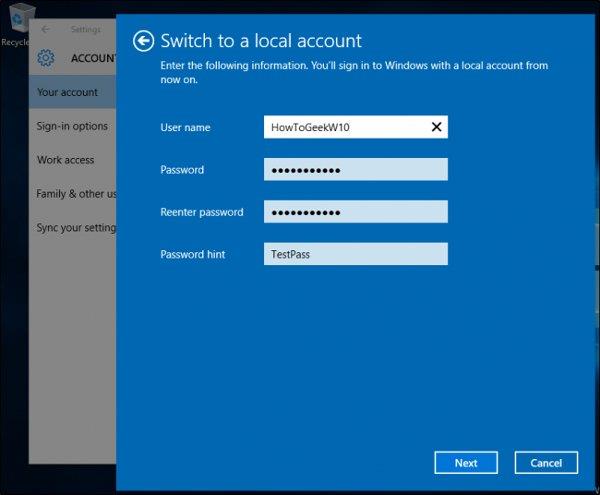Viewport: 600px width, 495px height.
Task: Click the Settings back arrow
Action: pyautogui.click(x=46, y=29)
